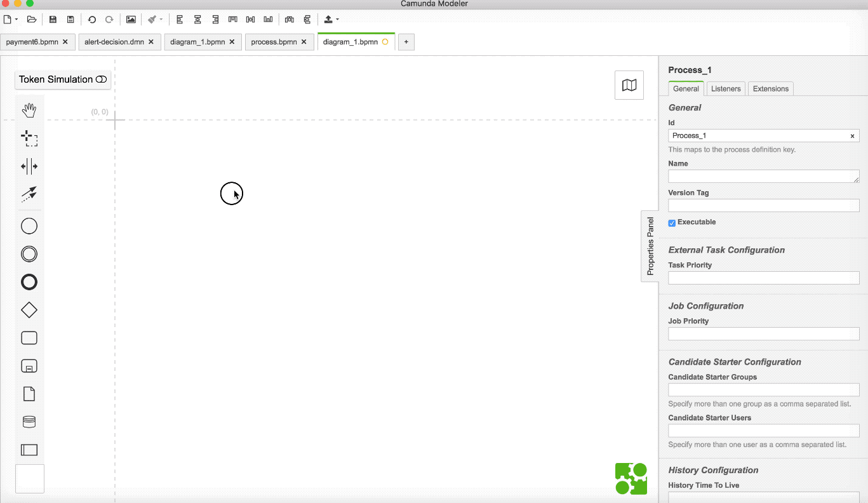Align elements right
Viewport: 868px width, 503px height.
tap(215, 20)
